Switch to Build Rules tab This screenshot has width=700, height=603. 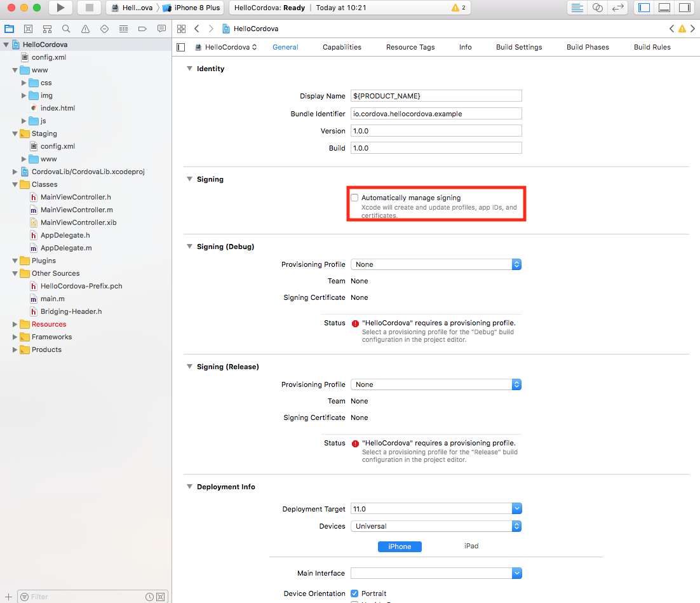click(x=652, y=48)
